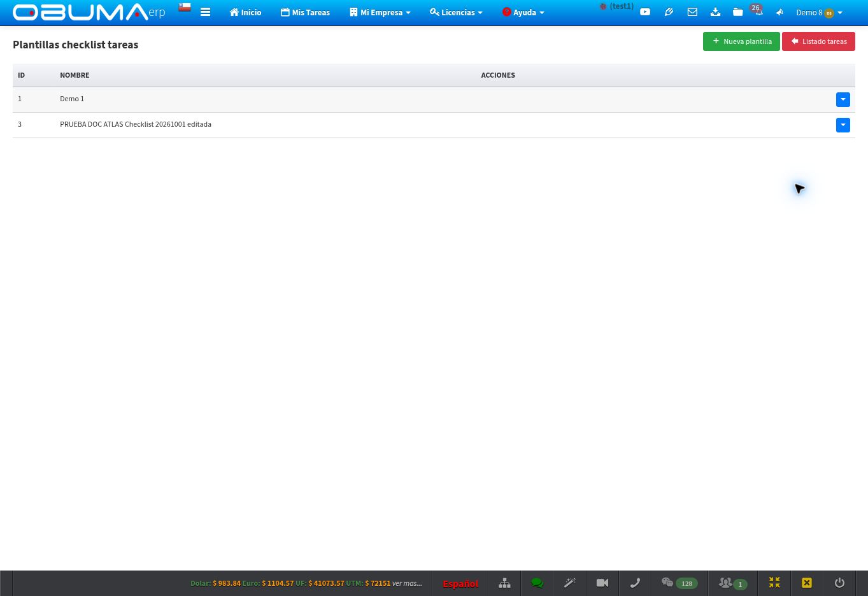
Task: Open the YouTube video icon in top bar
Action: click(x=645, y=12)
